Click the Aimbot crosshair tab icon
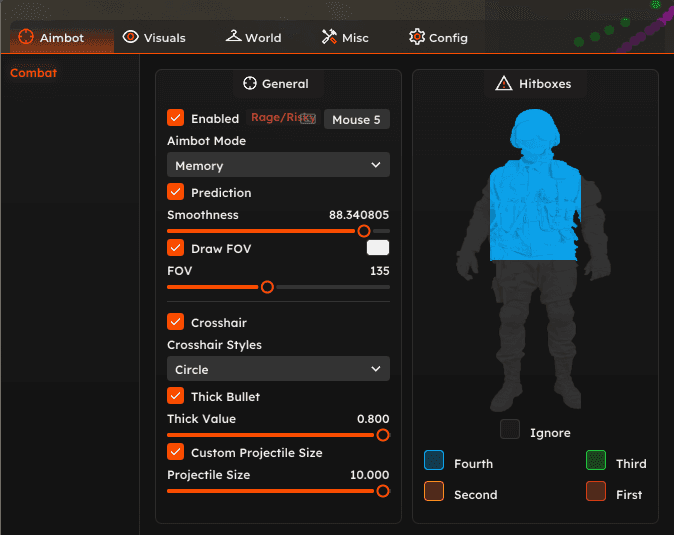Image resolution: width=674 pixels, height=535 pixels. (x=26, y=38)
